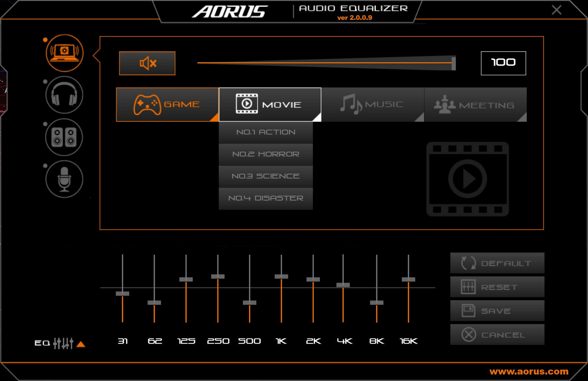Click the DEFAULT button
The image size is (588, 381).
coord(497,263)
